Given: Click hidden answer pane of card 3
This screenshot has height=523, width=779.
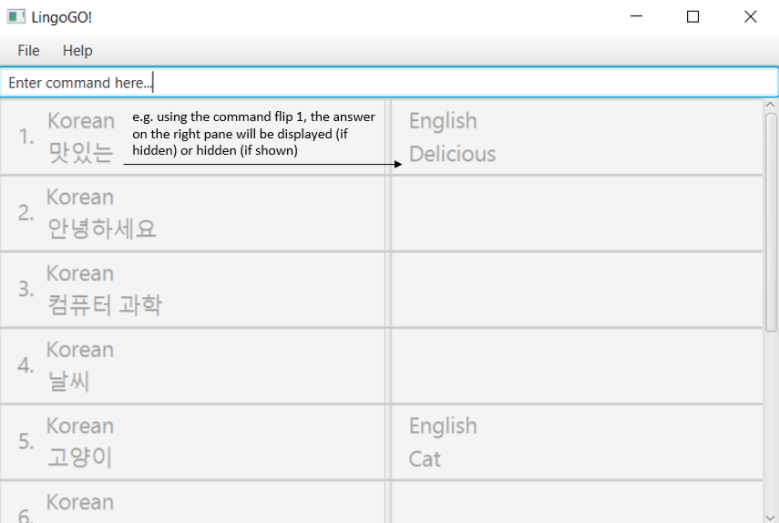Looking at the screenshot, I should tap(576, 289).
